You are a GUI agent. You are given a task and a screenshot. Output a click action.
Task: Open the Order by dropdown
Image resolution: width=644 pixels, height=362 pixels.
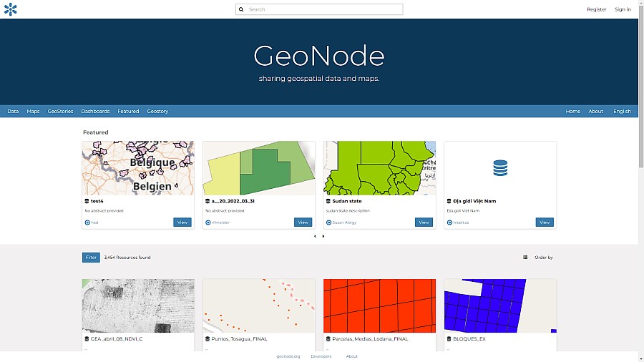[544, 258]
